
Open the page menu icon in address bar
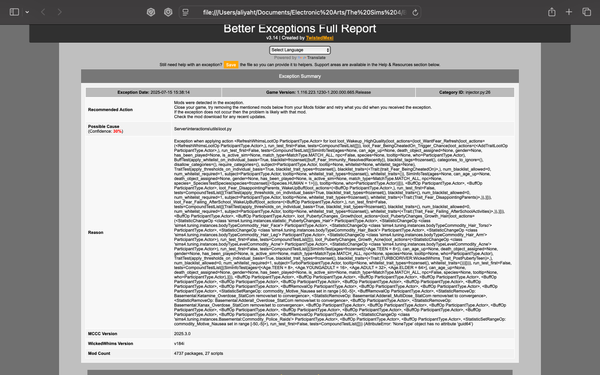[186, 13]
